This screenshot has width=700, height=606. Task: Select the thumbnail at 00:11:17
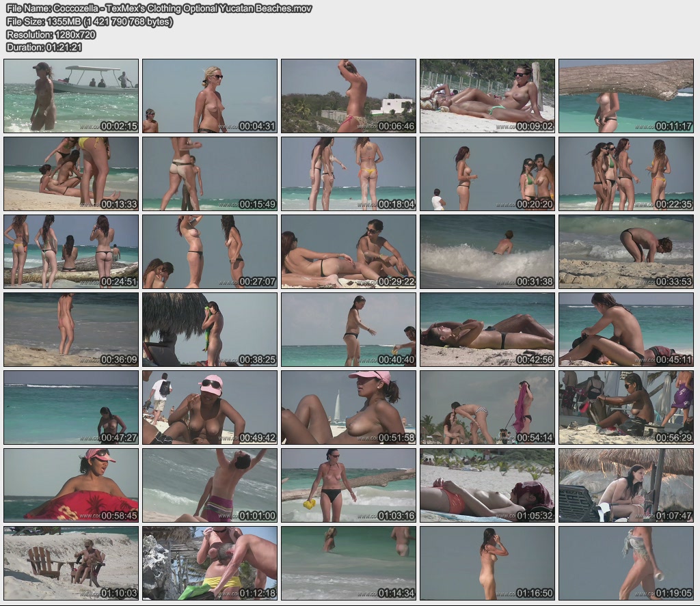[x=626, y=96]
